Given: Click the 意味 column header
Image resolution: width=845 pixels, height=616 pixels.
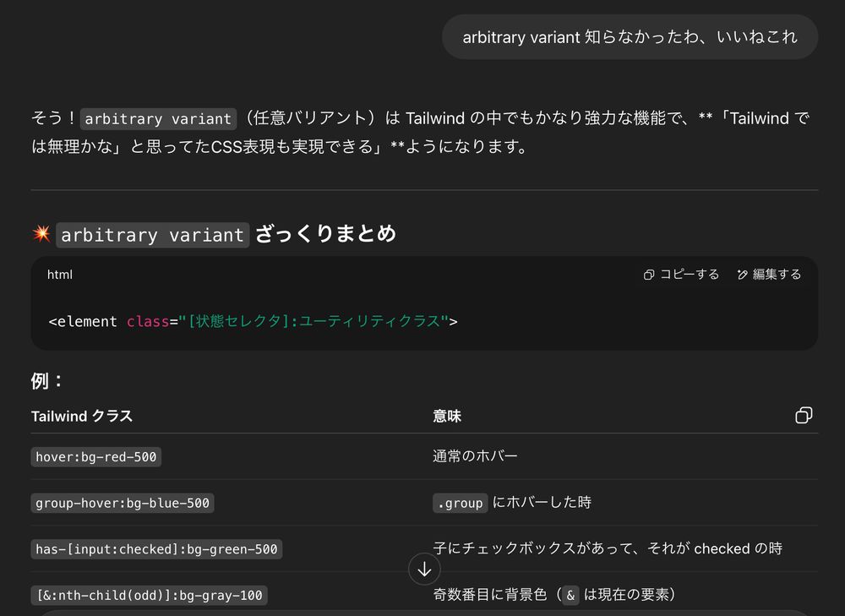Looking at the screenshot, I should [447, 416].
